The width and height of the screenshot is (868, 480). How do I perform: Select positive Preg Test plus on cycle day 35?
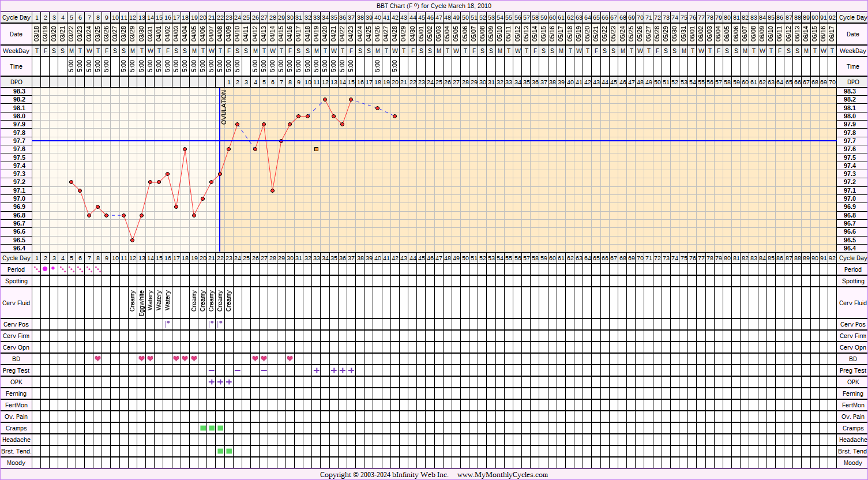[x=334, y=370]
